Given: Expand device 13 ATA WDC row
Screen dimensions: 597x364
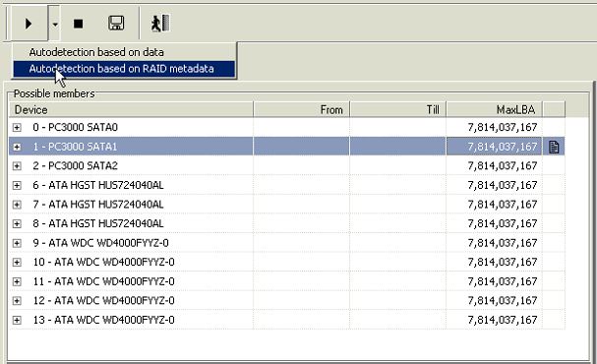Looking at the screenshot, I should click(x=17, y=320).
